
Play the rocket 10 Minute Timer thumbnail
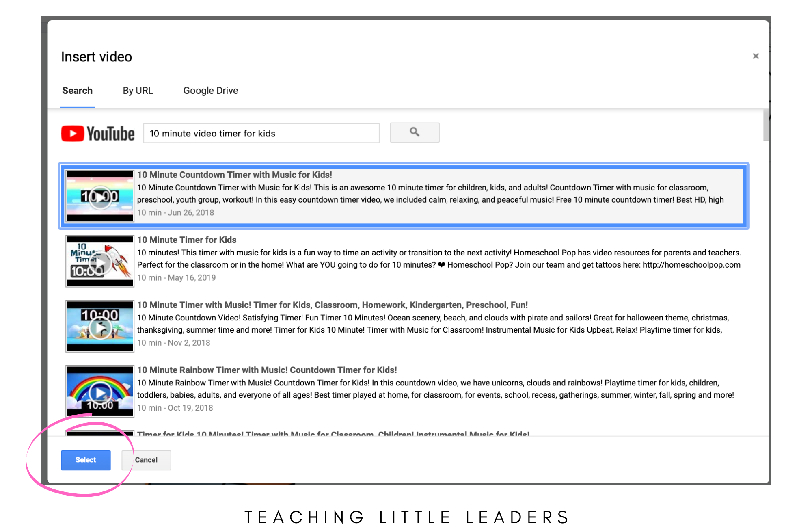pos(100,262)
